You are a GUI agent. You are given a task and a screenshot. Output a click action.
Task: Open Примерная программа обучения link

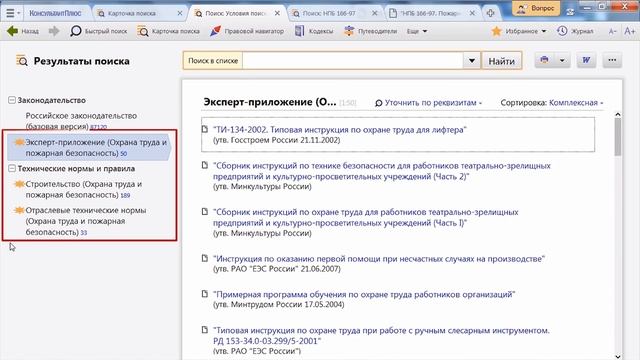tap(364, 294)
